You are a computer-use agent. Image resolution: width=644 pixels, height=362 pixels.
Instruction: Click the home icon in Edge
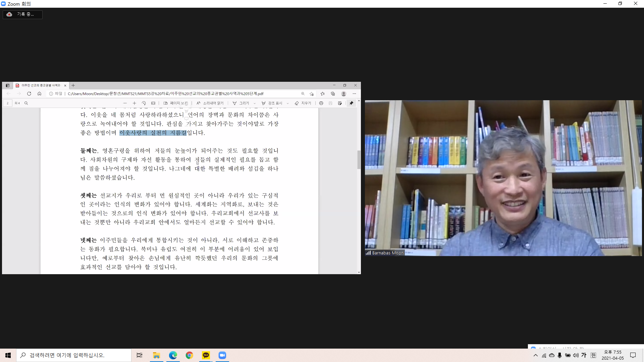click(39, 94)
